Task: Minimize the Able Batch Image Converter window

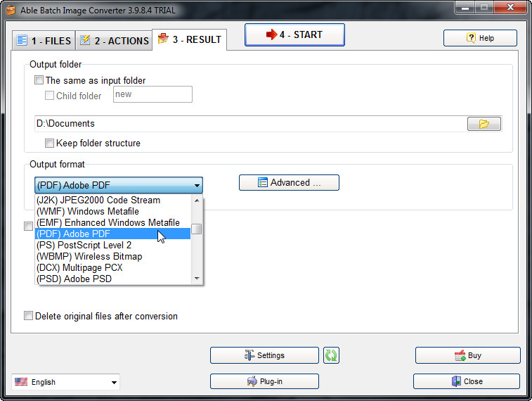Action: click(x=465, y=8)
